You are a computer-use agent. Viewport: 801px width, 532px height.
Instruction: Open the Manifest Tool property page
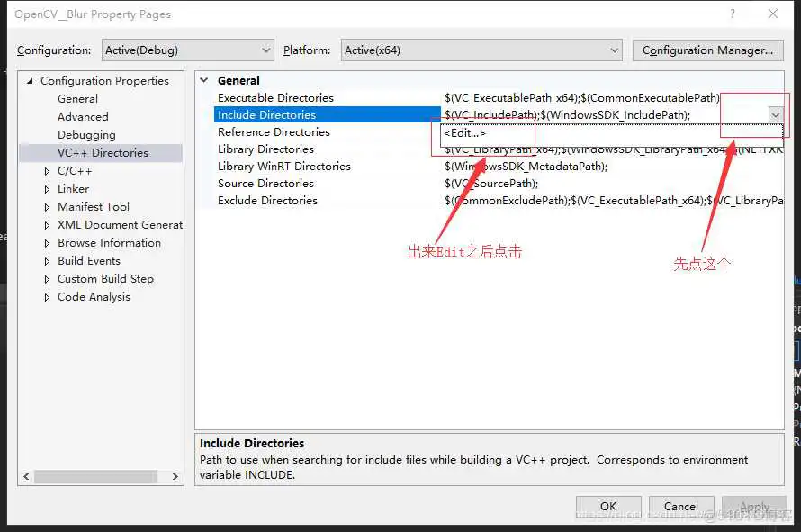[x=94, y=206]
